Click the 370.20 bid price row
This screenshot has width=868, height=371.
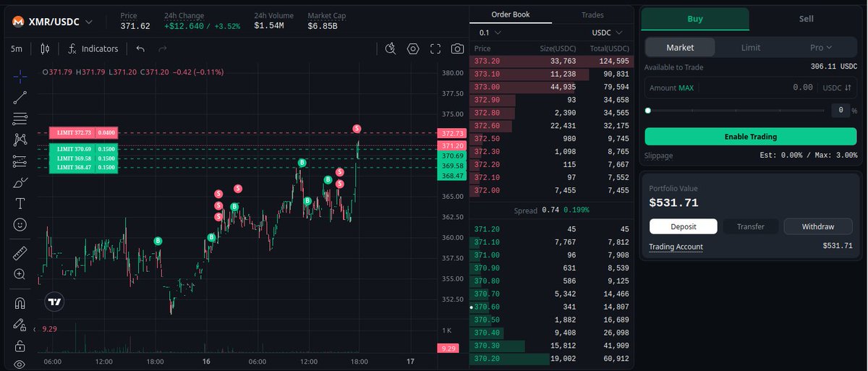point(551,359)
